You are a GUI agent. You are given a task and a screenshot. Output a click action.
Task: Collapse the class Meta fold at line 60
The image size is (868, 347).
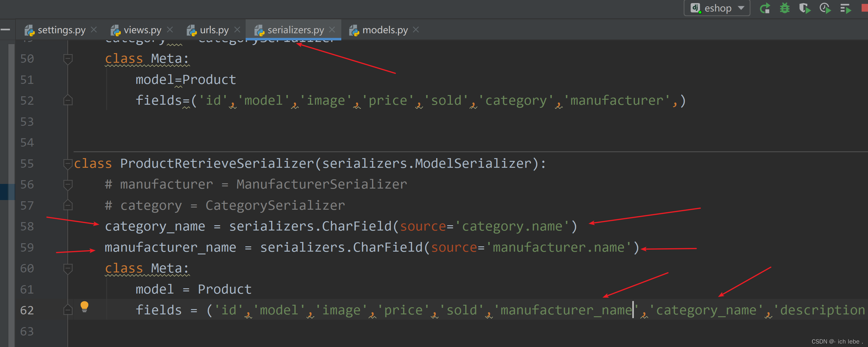(68, 268)
